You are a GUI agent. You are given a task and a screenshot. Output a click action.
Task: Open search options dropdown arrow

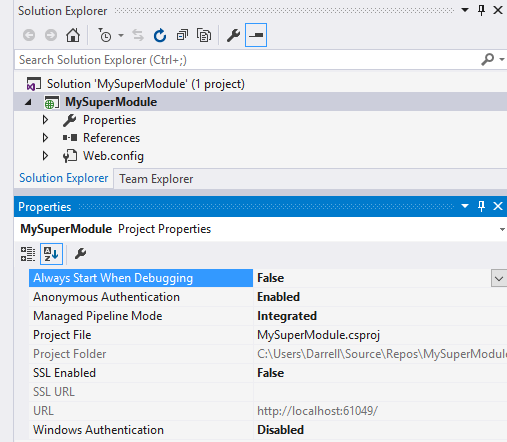click(x=502, y=60)
